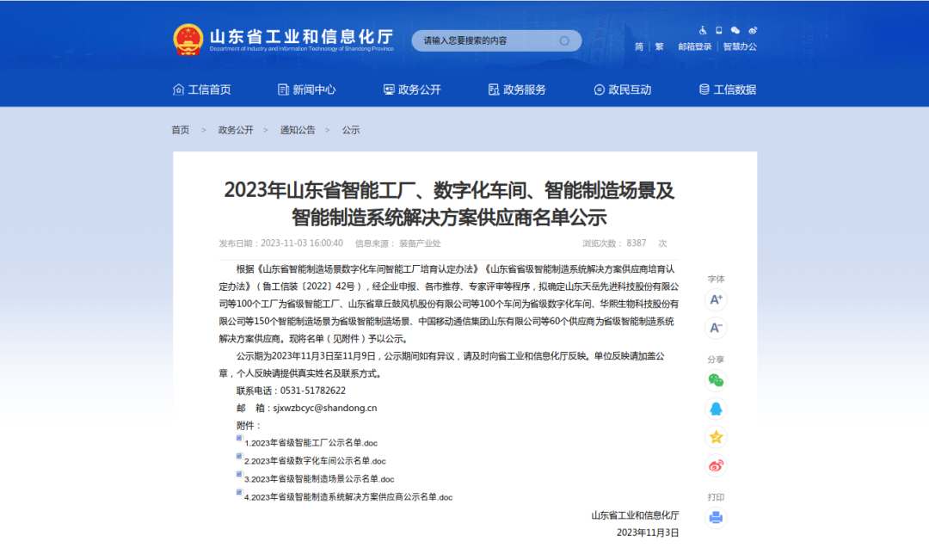Click the accessibility wheelchair icon in header
The height and width of the screenshot is (560, 929).
pyautogui.click(x=703, y=30)
